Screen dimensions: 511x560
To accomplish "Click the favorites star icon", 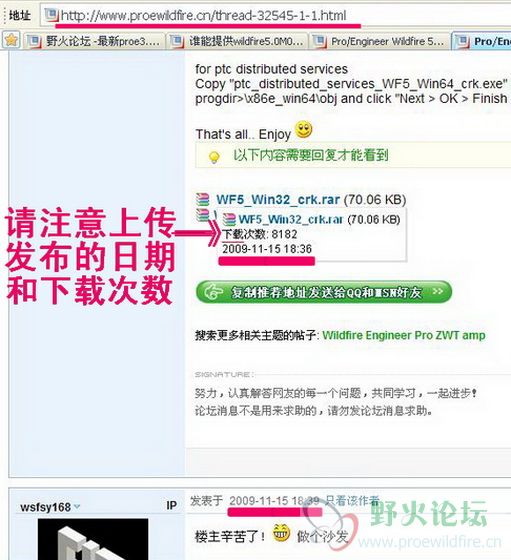I will [11, 40].
